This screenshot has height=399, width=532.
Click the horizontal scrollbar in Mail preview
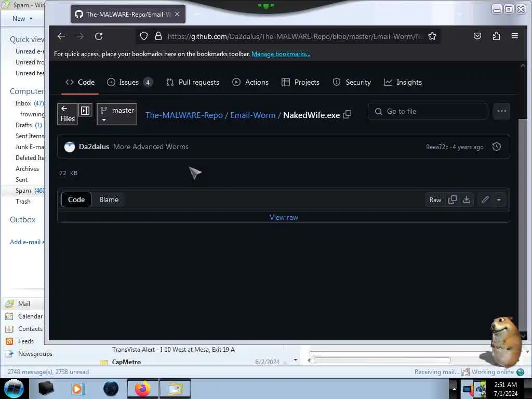[382, 360]
